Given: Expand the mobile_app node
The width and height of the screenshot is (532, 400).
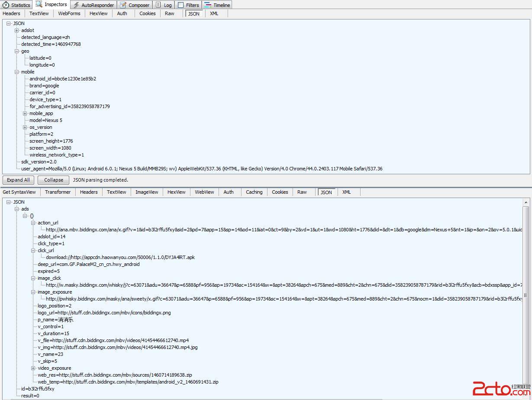Looking at the screenshot, I should (x=25, y=113).
